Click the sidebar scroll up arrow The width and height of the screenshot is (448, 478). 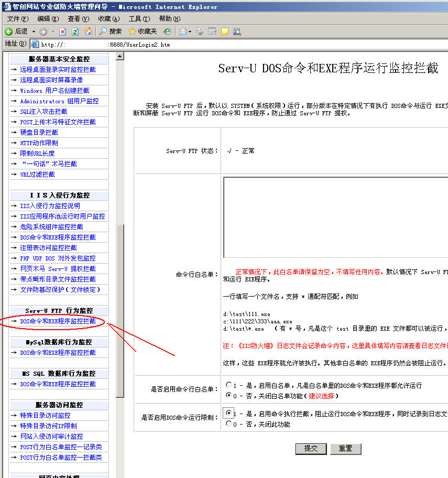120,56
